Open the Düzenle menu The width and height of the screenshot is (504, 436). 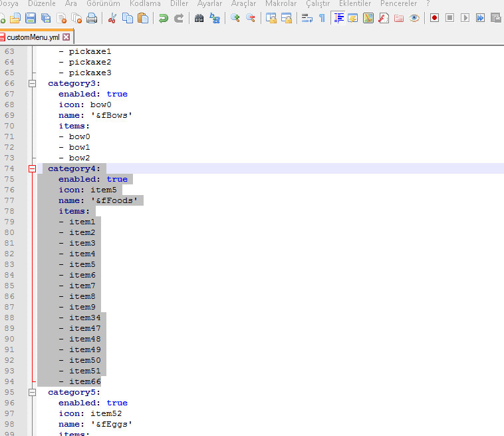click(42, 3)
